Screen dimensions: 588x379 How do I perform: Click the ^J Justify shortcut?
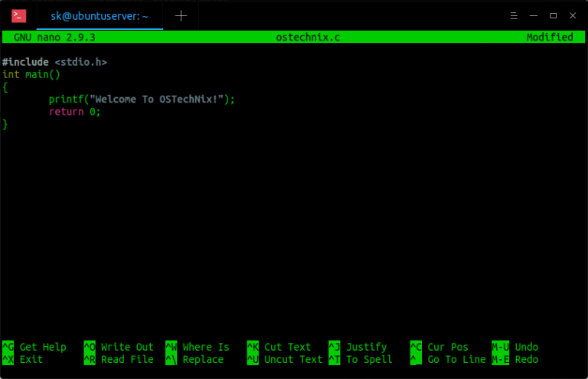tap(358, 347)
